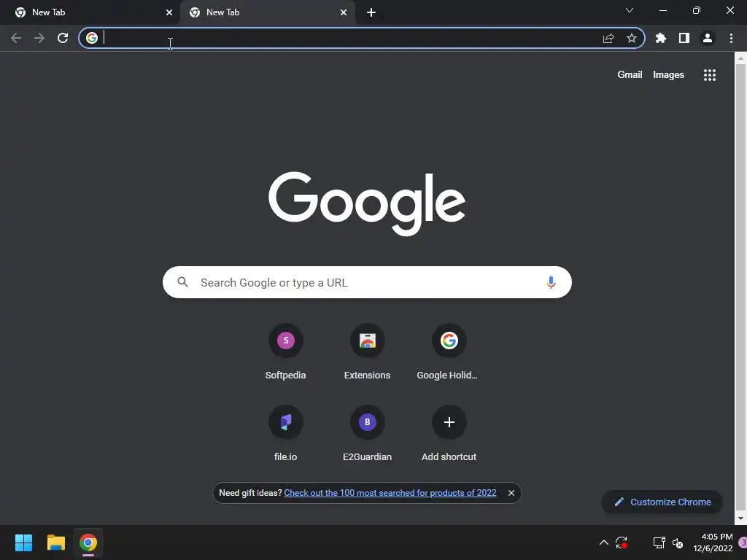Image resolution: width=747 pixels, height=560 pixels.
Task: Open the E2Guardian shortcut
Action: tap(368, 434)
